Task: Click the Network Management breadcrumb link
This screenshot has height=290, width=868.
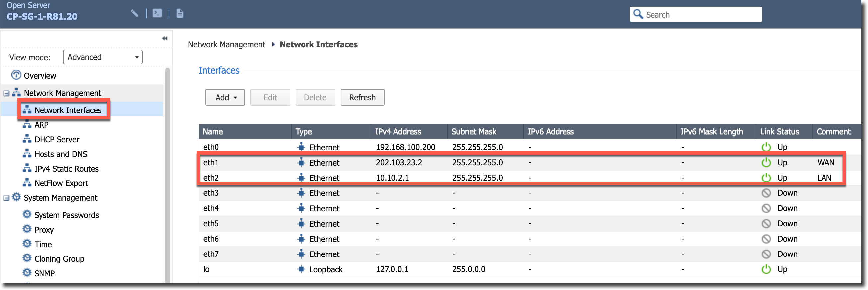Action: 226,45
